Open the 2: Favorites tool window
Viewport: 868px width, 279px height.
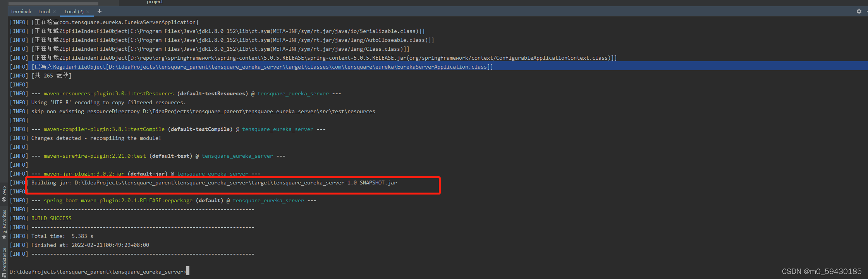tap(4, 224)
